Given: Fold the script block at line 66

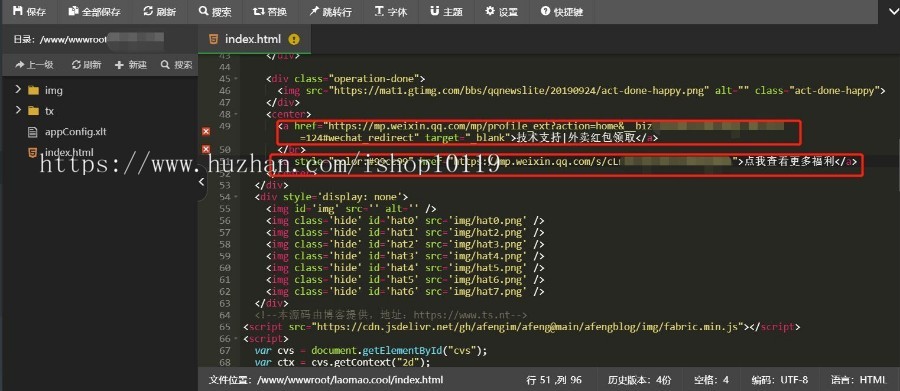Looking at the screenshot, I should [236, 339].
